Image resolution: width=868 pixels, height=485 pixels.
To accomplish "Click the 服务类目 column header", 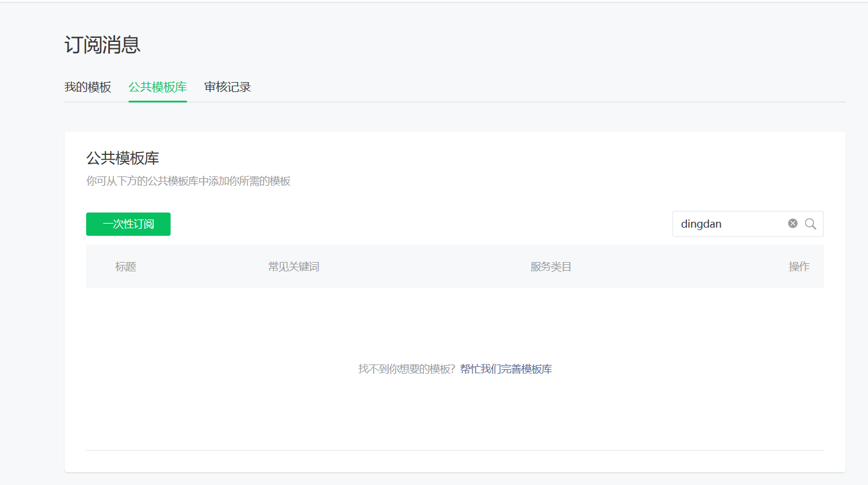I will pyautogui.click(x=550, y=266).
